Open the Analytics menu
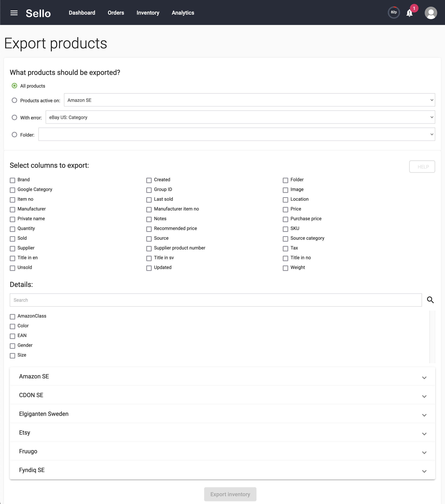 [183, 13]
